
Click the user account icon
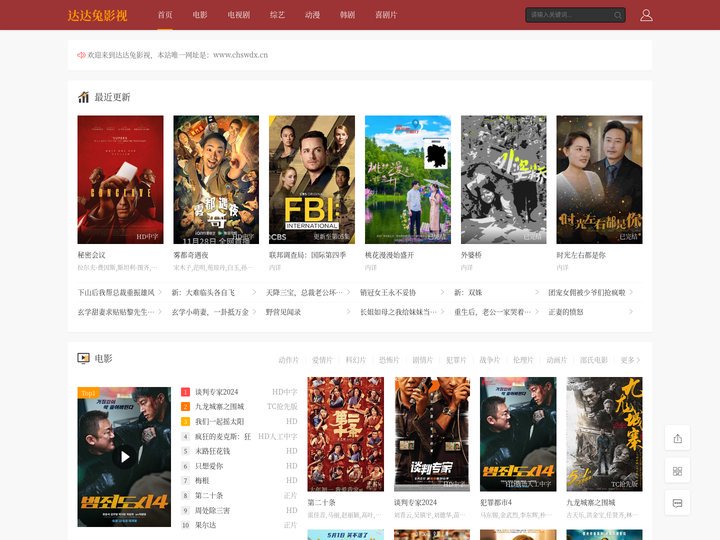click(x=646, y=15)
